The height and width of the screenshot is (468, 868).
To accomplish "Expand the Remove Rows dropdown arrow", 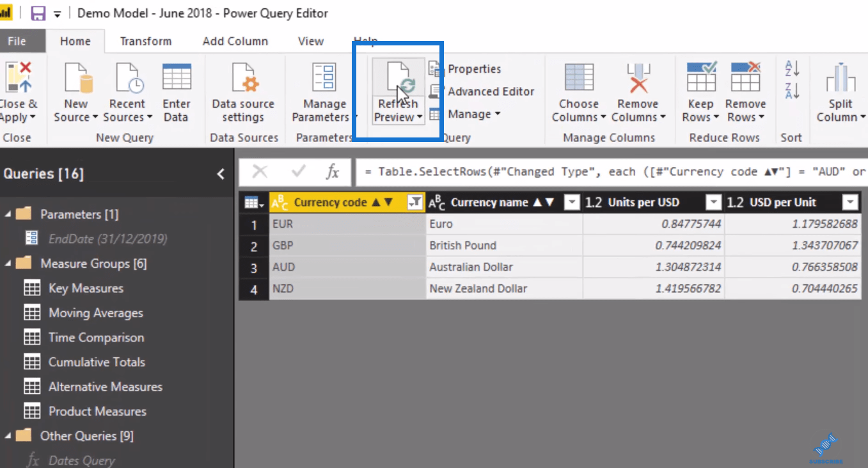I will 761,118.
